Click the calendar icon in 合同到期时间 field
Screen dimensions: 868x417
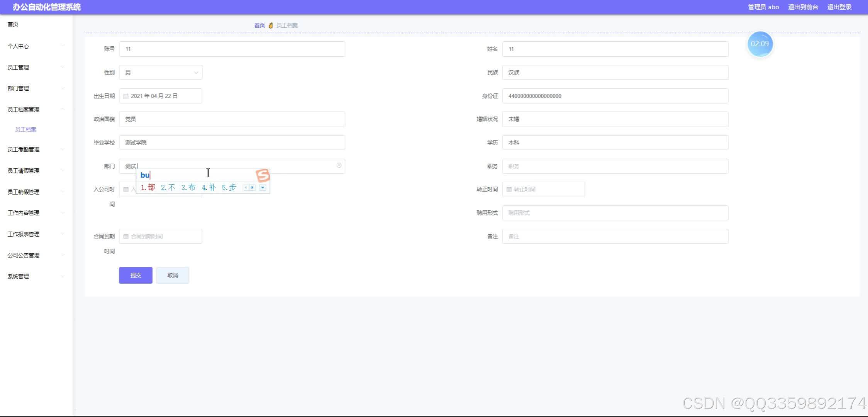pos(125,236)
